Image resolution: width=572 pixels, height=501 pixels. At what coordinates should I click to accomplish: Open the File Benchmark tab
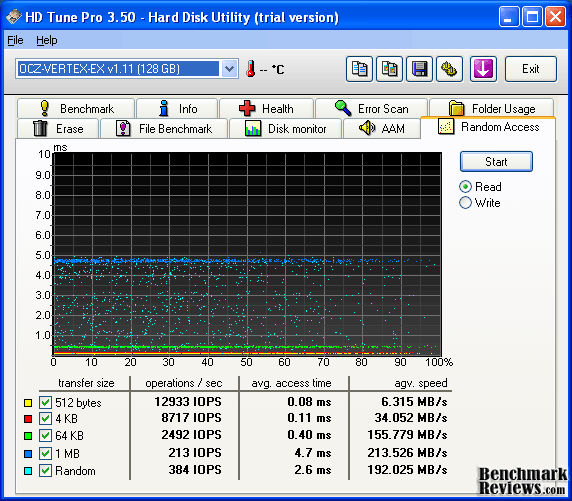coord(164,128)
